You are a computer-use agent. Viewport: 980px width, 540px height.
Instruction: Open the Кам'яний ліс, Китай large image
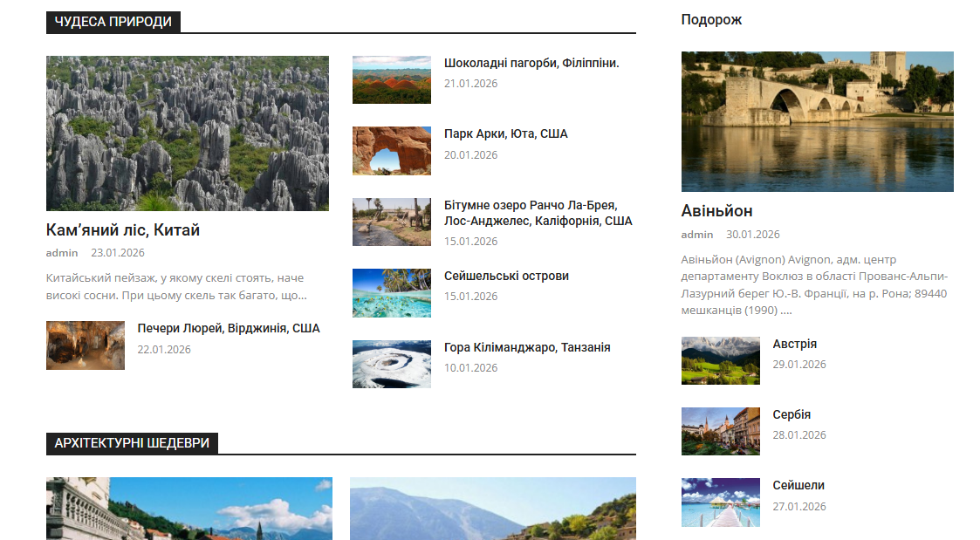pyautogui.click(x=188, y=133)
